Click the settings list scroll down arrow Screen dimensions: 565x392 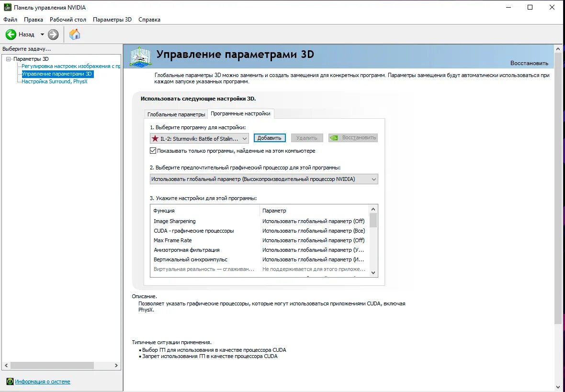373,273
